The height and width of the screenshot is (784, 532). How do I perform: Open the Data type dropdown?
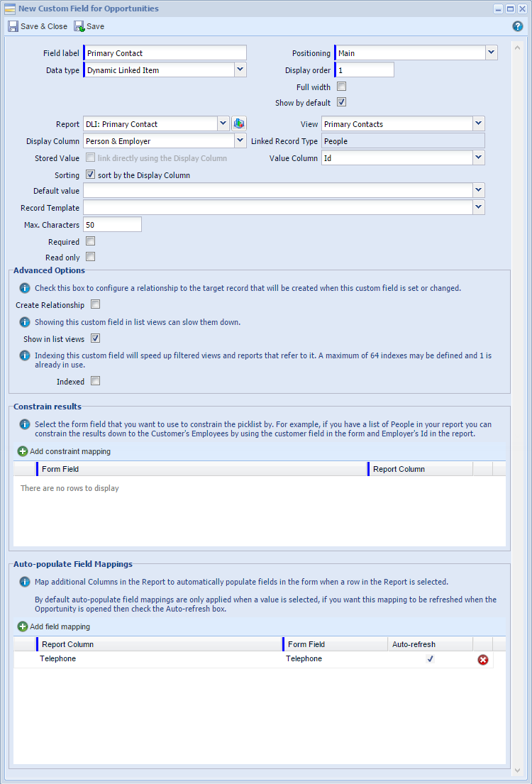(x=240, y=70)
